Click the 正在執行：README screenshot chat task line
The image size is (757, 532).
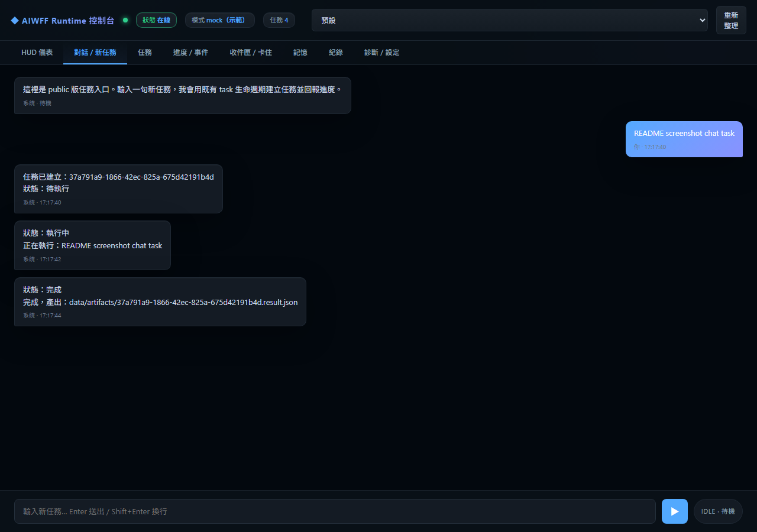92,246
